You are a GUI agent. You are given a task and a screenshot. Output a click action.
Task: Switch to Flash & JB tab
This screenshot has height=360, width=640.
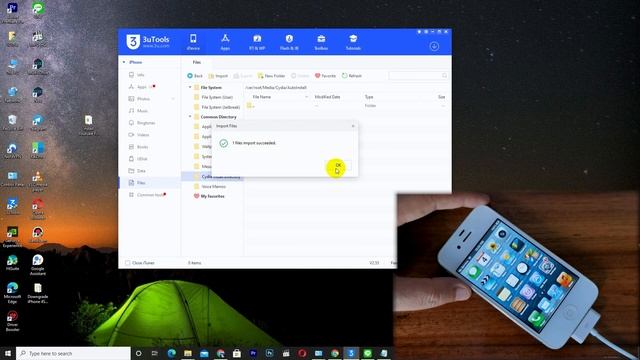[x=289, y=42]
